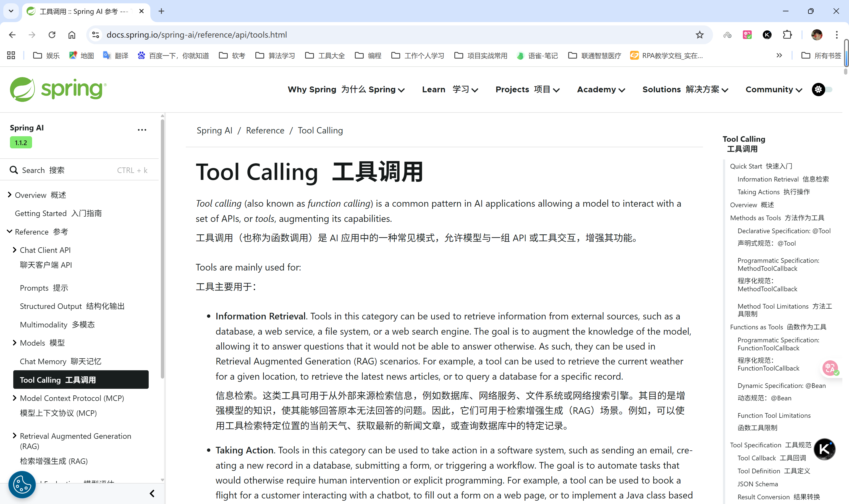Click the Spring logo in header

(58, 89)
